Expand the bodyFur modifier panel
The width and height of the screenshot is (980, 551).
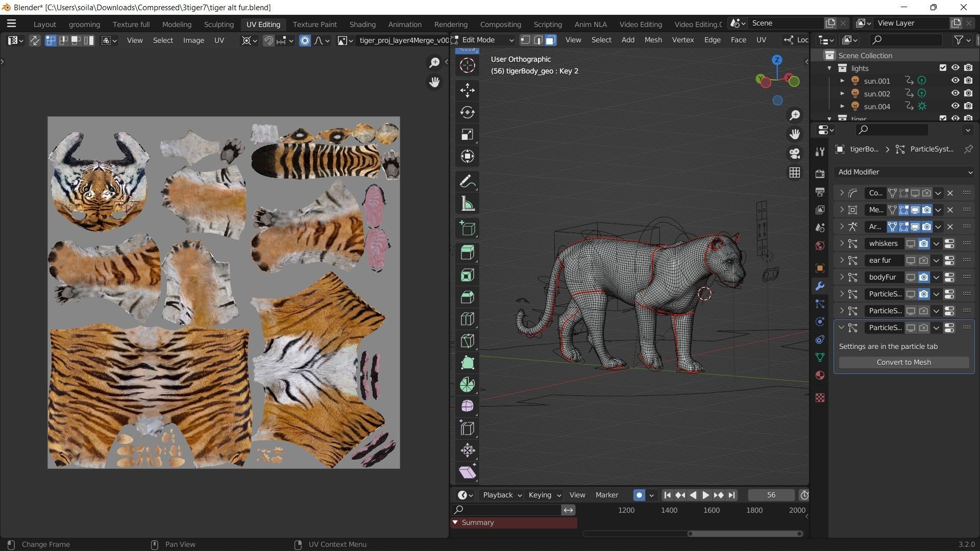tap(841, 278)
